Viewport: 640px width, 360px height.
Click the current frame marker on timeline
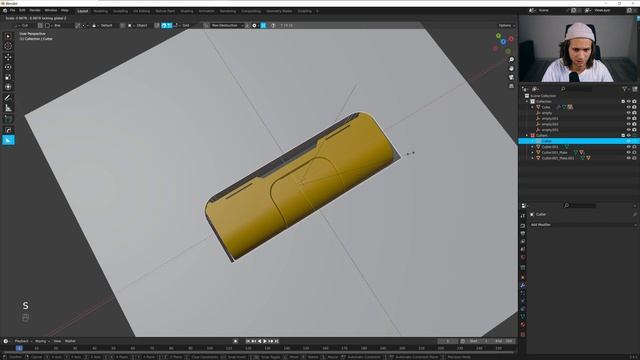click(19, 348)
